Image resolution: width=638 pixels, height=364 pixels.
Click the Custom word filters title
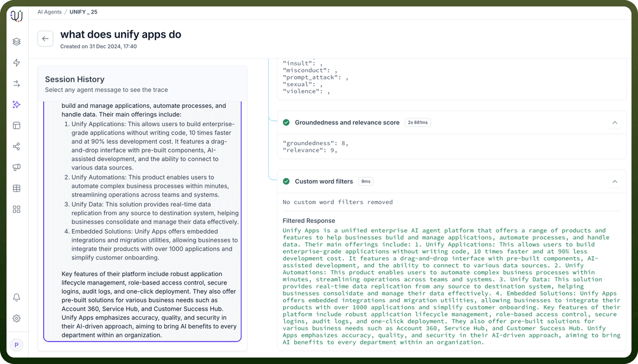coord(324,181)
